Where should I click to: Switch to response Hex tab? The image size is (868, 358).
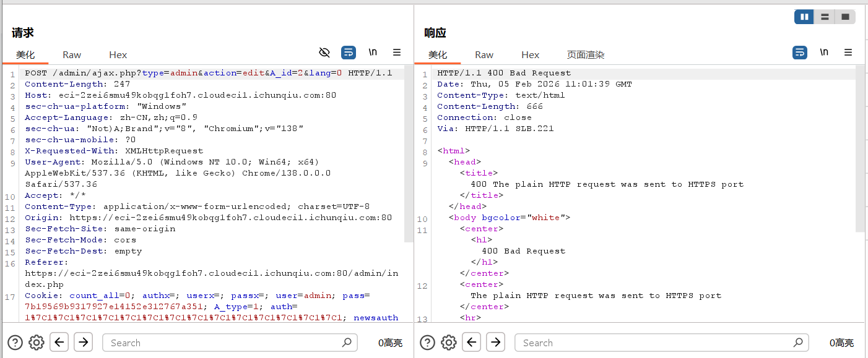click(x=530, y=54)
